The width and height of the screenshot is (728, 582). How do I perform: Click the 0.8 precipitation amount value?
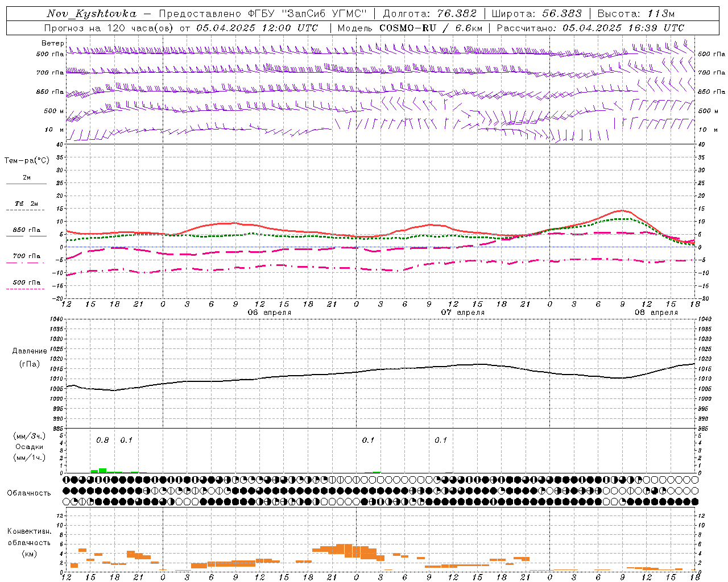102,440
